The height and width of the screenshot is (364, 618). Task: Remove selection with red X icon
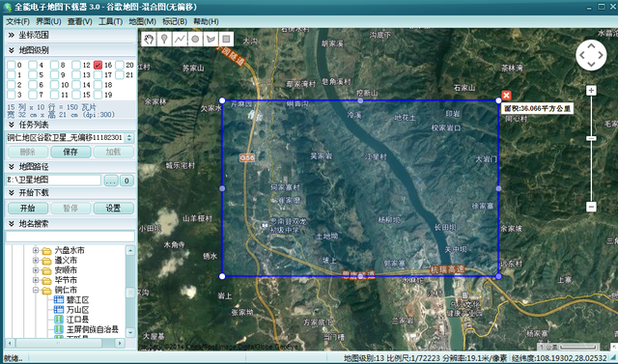(506, 95)
